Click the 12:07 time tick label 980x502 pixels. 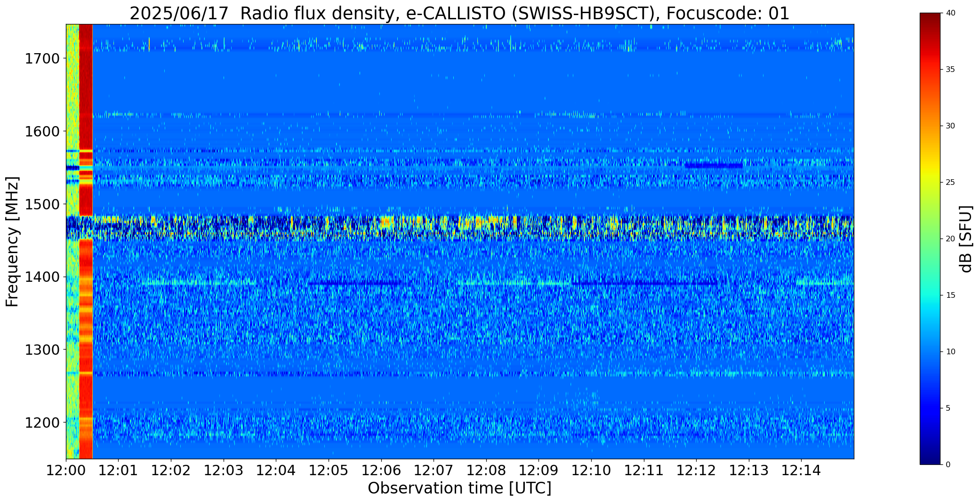[x=434, y=470]
